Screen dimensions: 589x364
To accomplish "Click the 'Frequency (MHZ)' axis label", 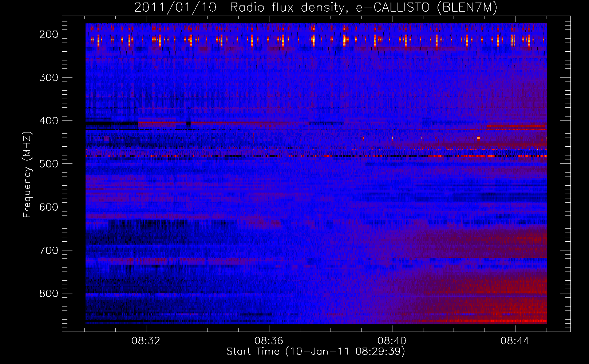I will 27,175.
